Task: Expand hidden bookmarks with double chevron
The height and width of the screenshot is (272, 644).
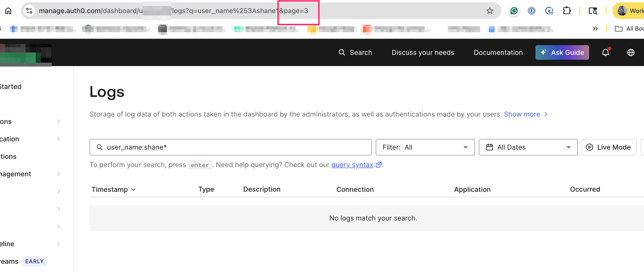Action: tap(595, 29)
